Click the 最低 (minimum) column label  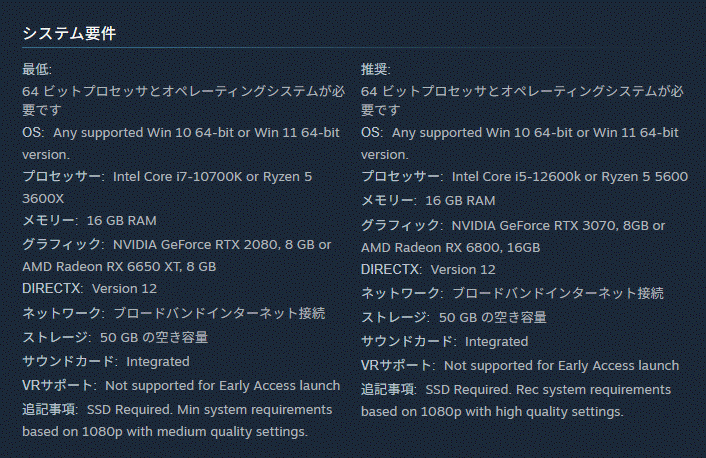point(37,69)
